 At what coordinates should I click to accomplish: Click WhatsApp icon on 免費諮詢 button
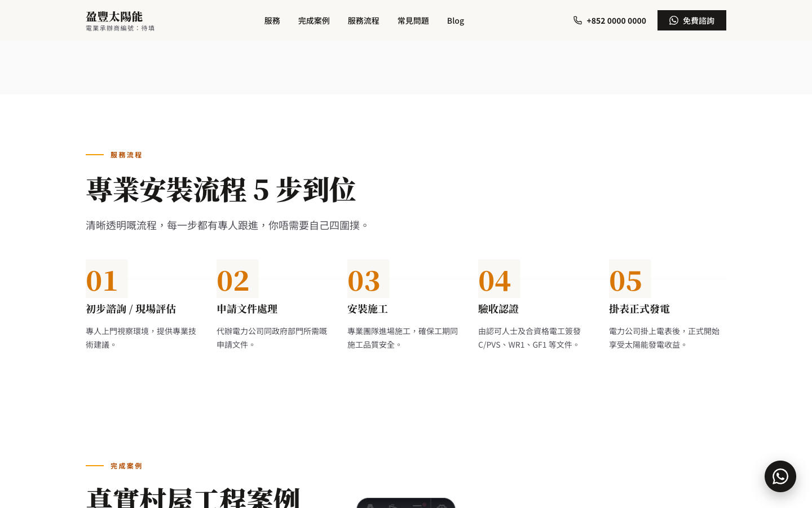pyautogui.click(x=674, y=20)
